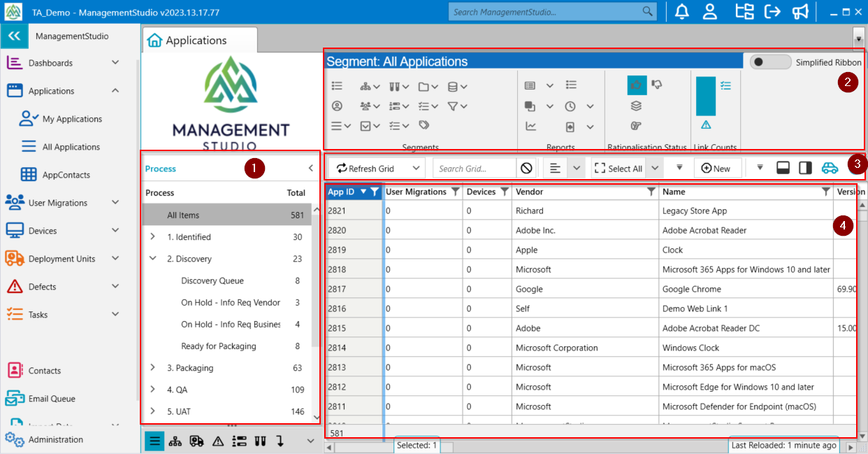Expand the 3. Packaging process node

(x=152, y=368)
